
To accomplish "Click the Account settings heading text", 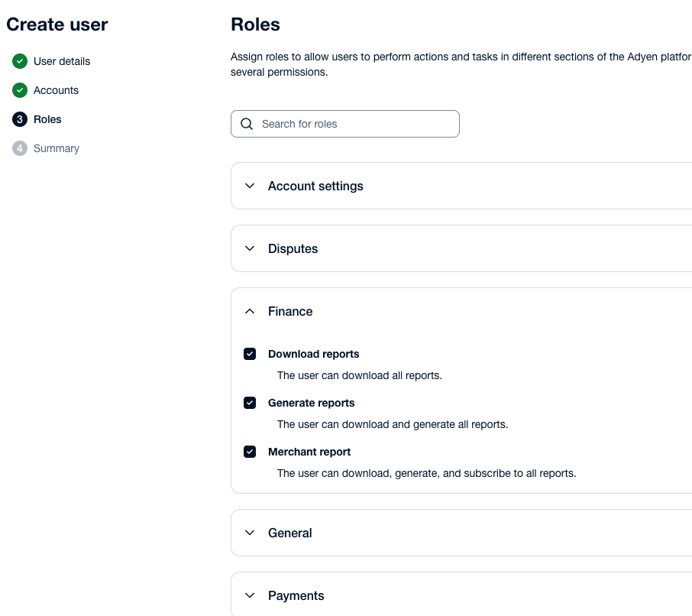I will tap(315, 186).
